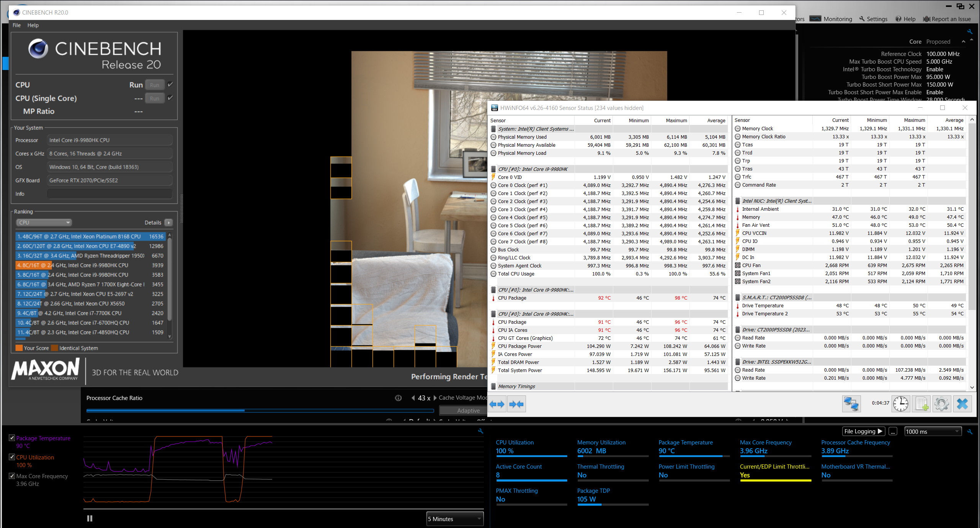Screen dimensions: 980x528
Task: Open Adaptive cache voltage mode dropdown
Action: tap(463, 410)
